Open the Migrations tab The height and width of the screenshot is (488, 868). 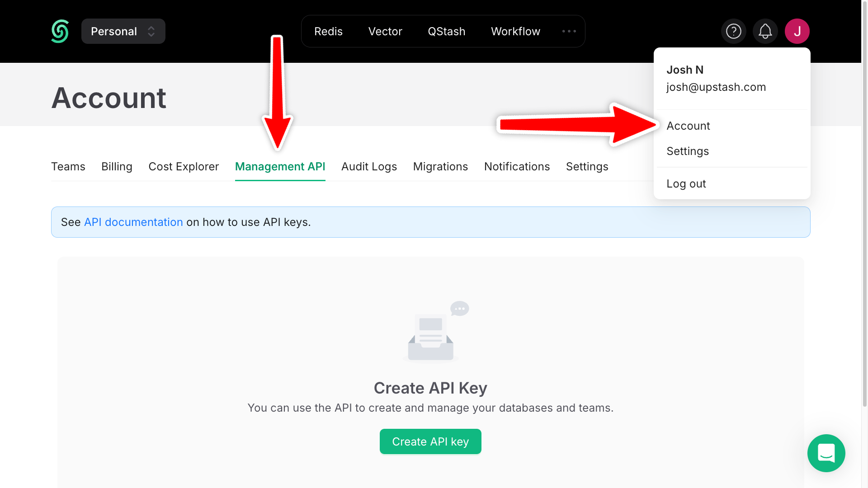pos(440,167)
